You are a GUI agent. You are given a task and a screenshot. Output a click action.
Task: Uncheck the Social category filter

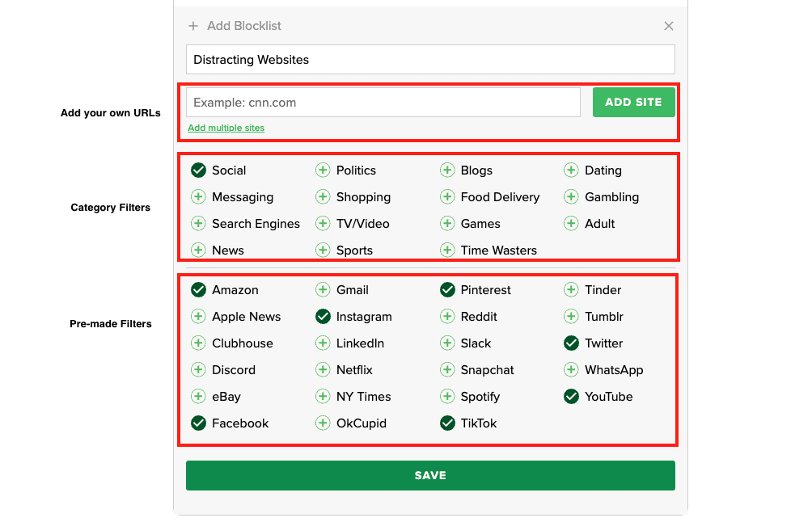coord(198,170)
